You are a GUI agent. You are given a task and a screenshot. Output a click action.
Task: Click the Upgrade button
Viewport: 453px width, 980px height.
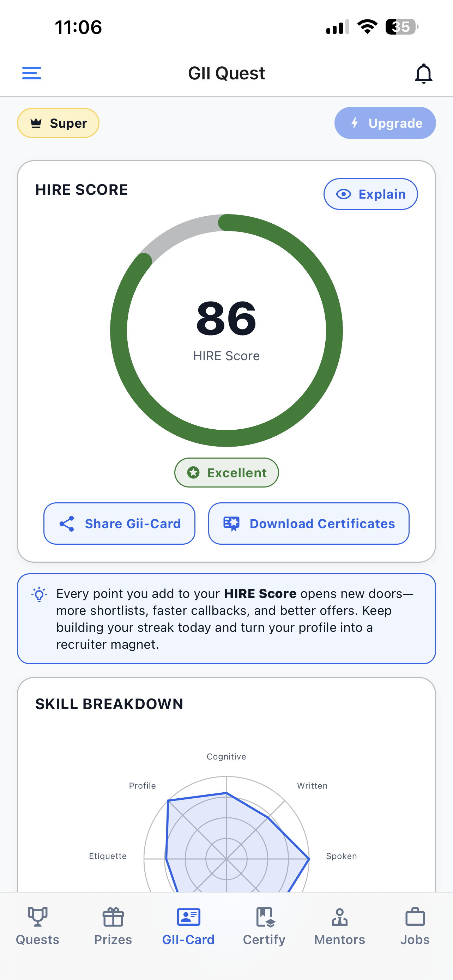click(x=385, y=123)
